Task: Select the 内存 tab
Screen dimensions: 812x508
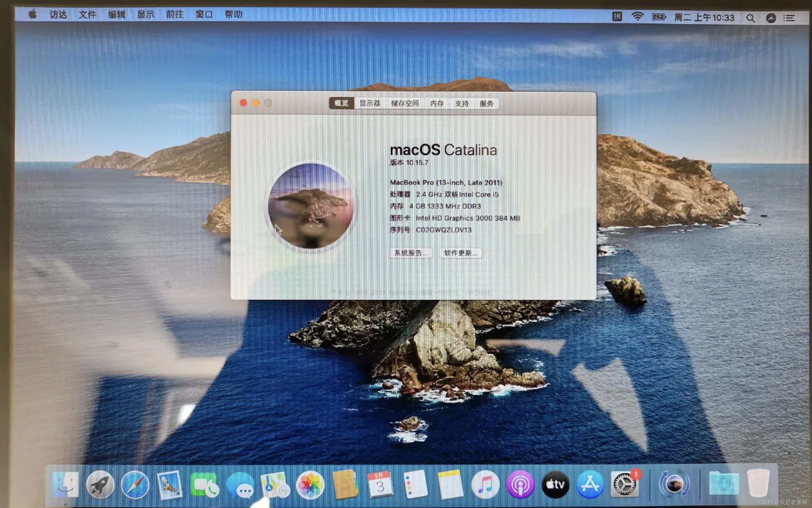Action: 436,103
